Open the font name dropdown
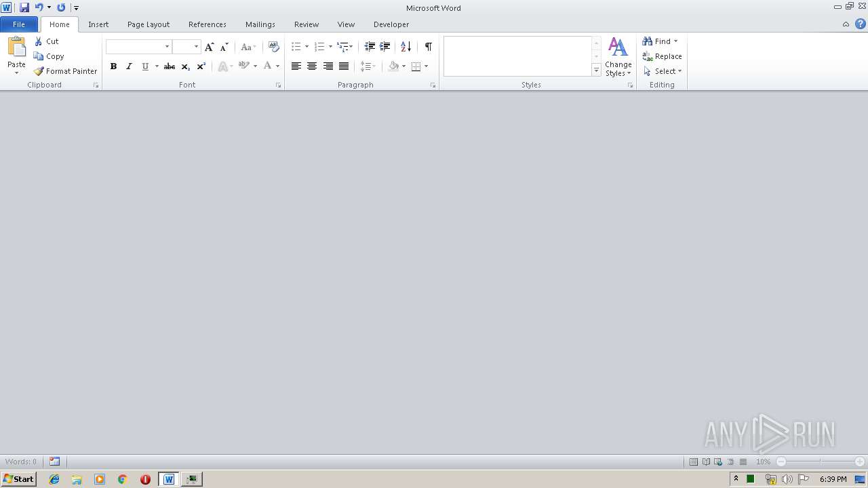Image resolution: width=868 pixels, height=488 pixels. point(167,47)
